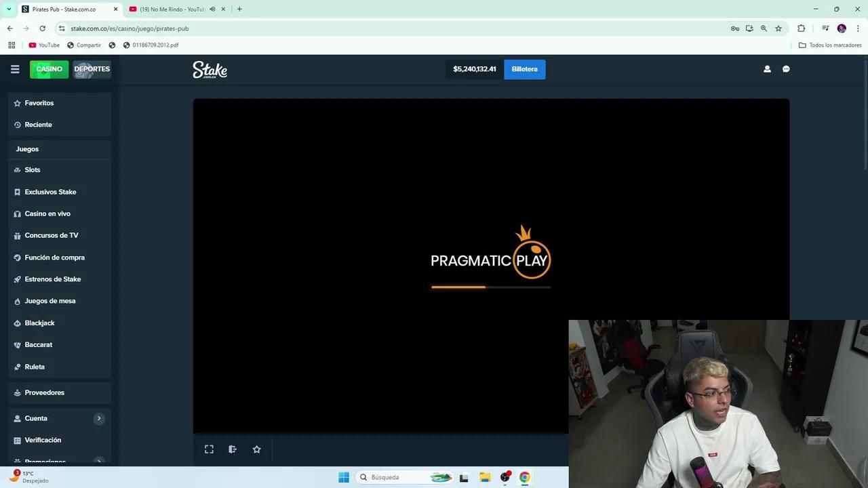Screen dimensions: 868x488
Task: Close the Pirates Pub tab
Action: pyautogui.click(x=115, y=9)
